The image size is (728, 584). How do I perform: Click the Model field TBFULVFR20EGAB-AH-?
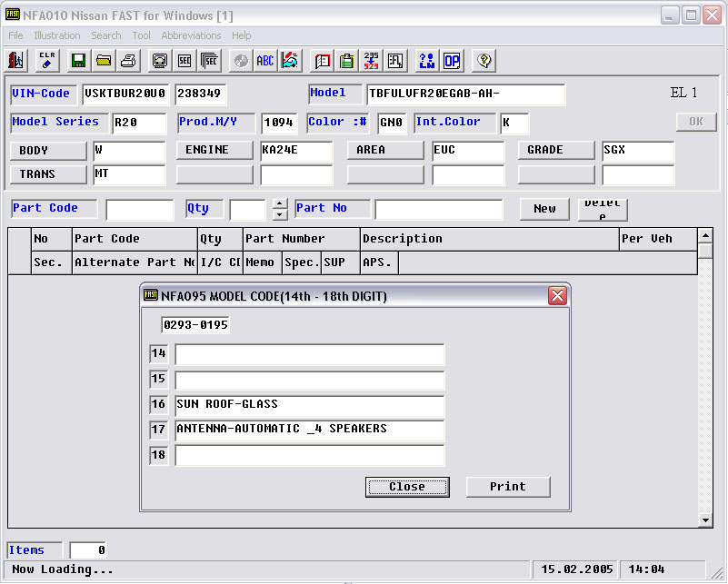click(466, 94)
